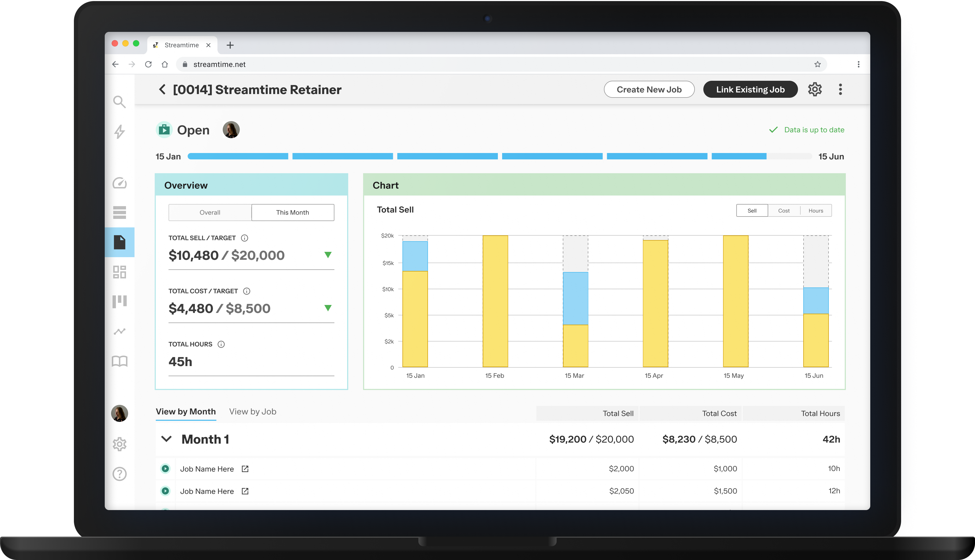Click the Create New Job button

click(649, 89)
